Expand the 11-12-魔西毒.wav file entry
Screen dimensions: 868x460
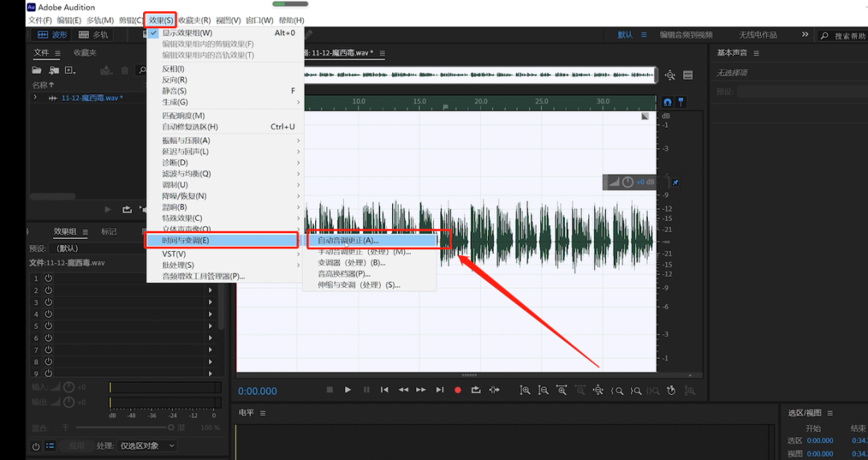(35, 97)
